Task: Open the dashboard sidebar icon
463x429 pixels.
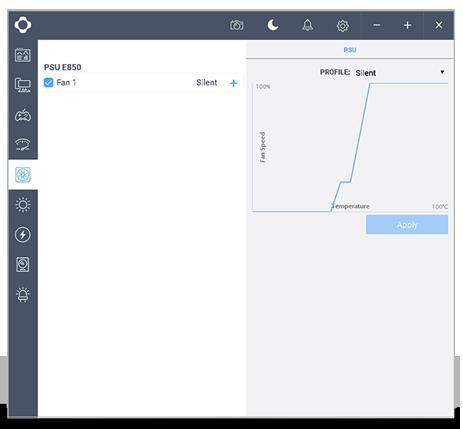Action: [x=23, y=55]
